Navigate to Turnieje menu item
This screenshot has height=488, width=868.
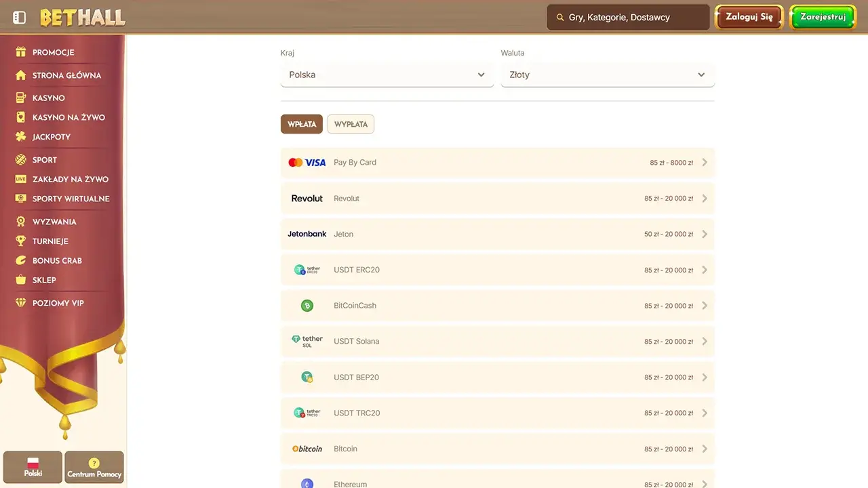(50, 241)
